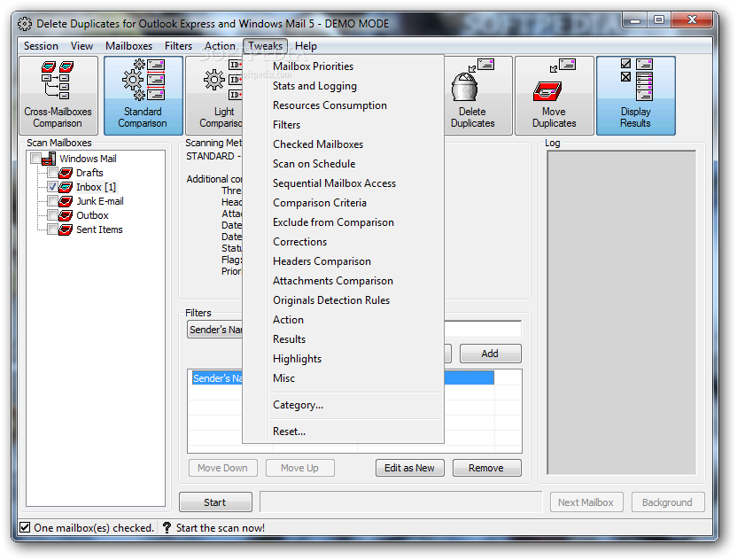The height and width of the screenshot is (560, 737).
Task: Click the scan progress bar field
Action: [x=400, y=502]
